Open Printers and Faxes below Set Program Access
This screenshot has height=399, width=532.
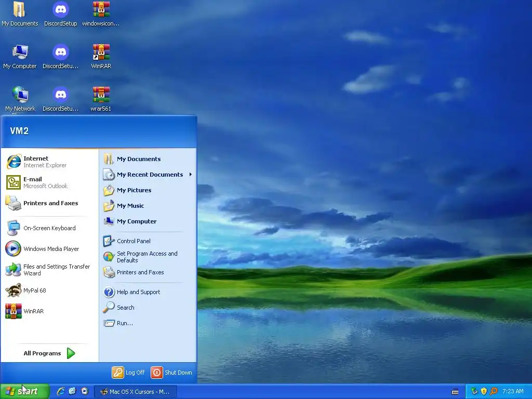(148, 272)
